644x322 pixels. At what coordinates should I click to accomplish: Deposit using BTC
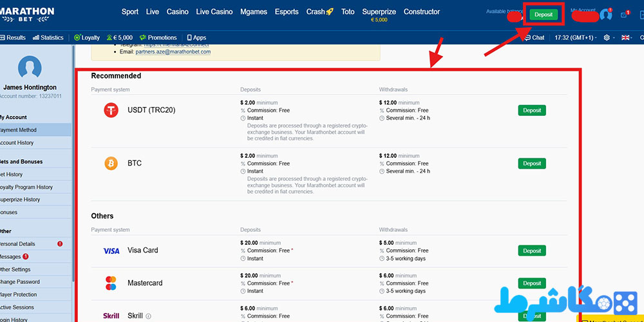pyautogui.click(x=532, y=163)
